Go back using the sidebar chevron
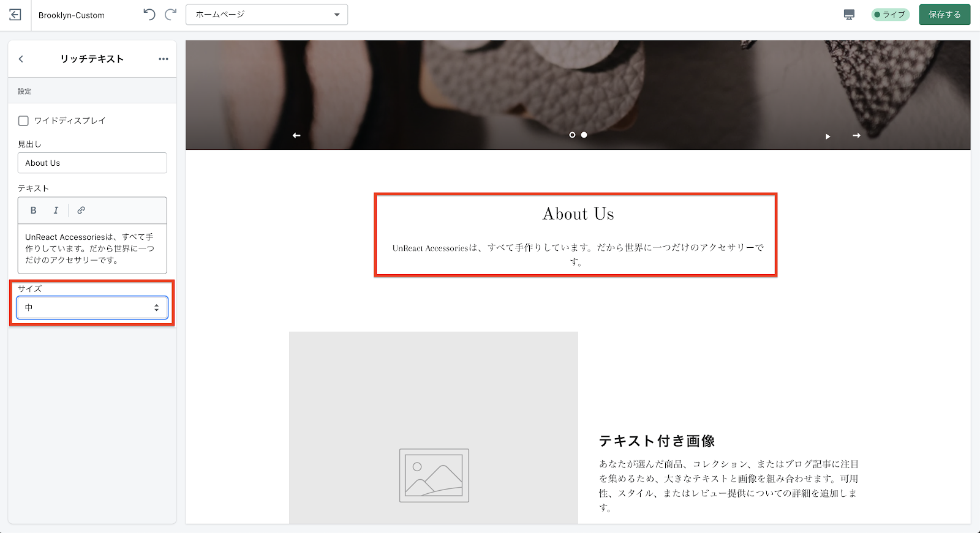This screenshot has height=533, width=980. (x=21, y=59)
